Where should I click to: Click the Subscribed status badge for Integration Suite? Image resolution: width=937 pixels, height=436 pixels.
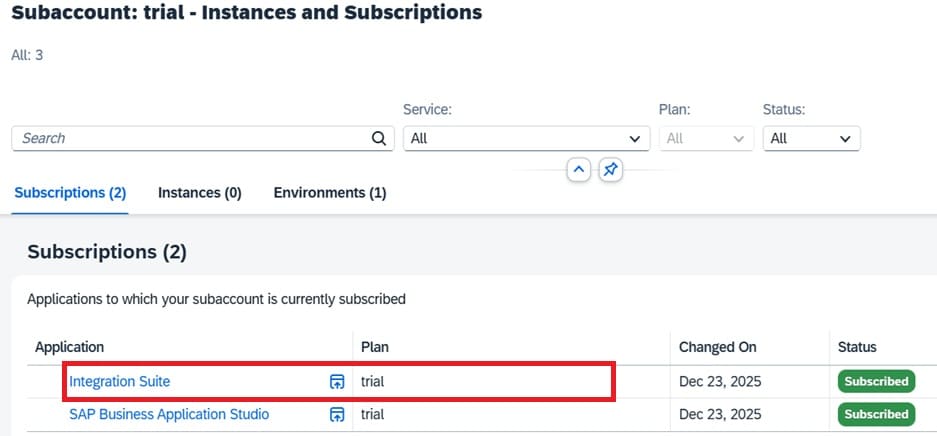pos(876,381)
